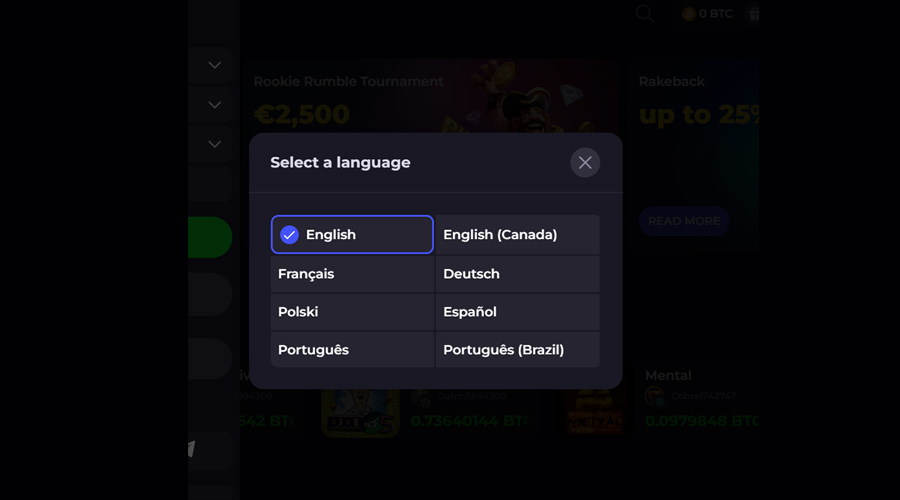Choose the Deutsch language option
Screen dimensions: 900x500
click(517, 274)
